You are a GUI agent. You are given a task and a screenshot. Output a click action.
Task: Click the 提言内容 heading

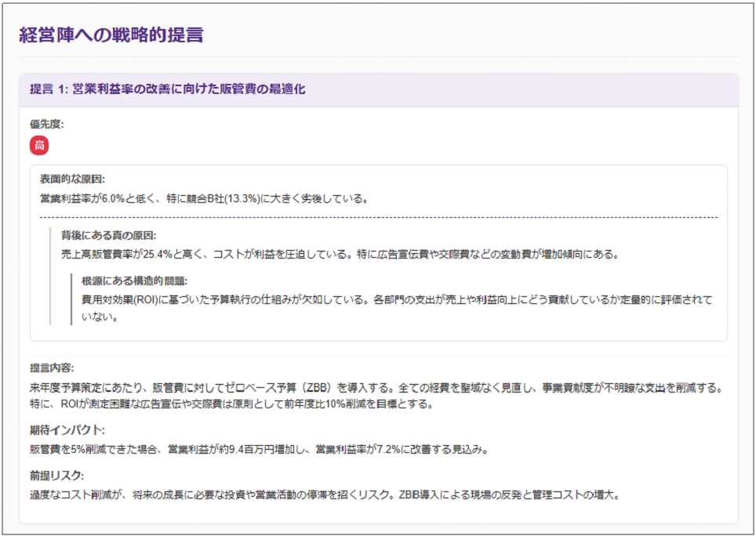(49, 366)
